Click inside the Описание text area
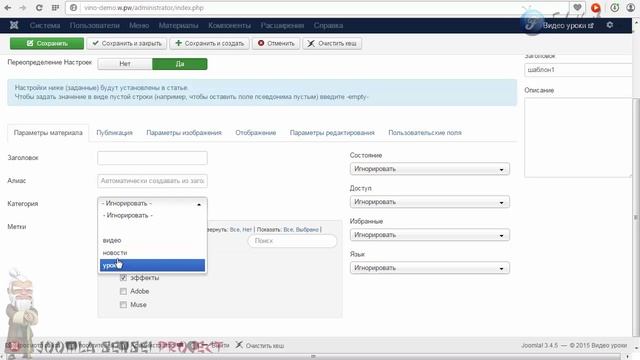Screen dimensions: 640x360 (579, 138)
